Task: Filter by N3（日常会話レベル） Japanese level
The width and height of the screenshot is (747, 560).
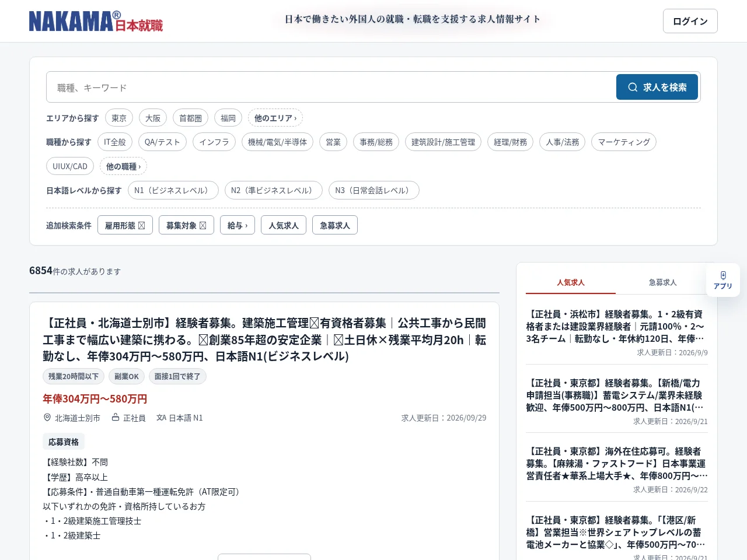Action: pos(374,190)
